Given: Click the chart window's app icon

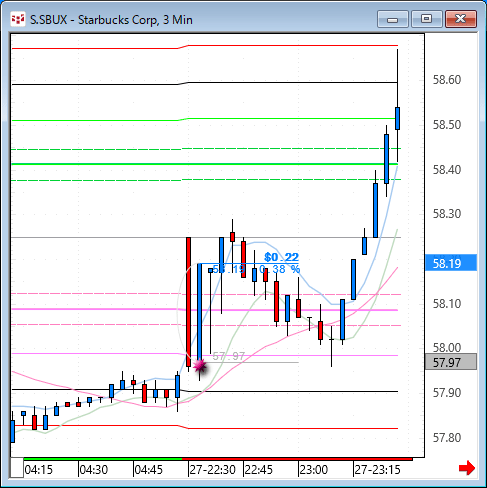Looking at the screenshot, I should click(18, 19).
